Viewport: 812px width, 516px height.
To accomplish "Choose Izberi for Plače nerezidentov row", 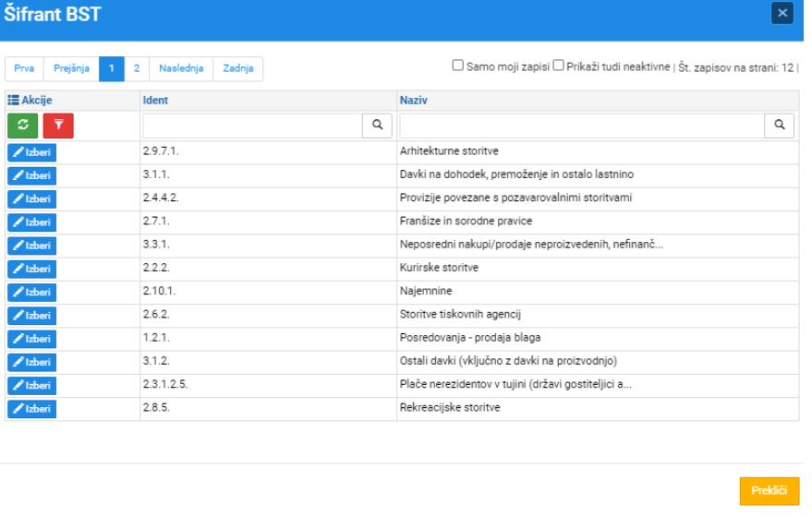I will [x=31, y=386].
